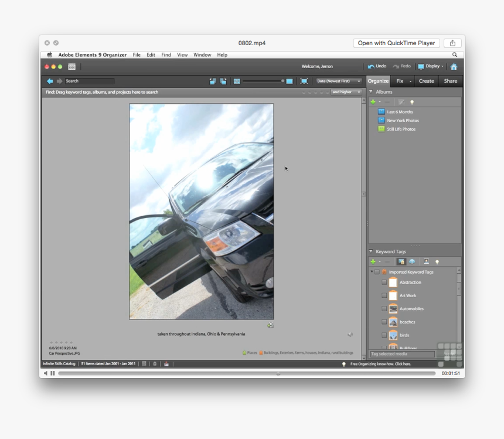Check the Abstraction tag checkbox
Image resolution: width=504 pixels, height=439 pixels.
coord(384,282)
